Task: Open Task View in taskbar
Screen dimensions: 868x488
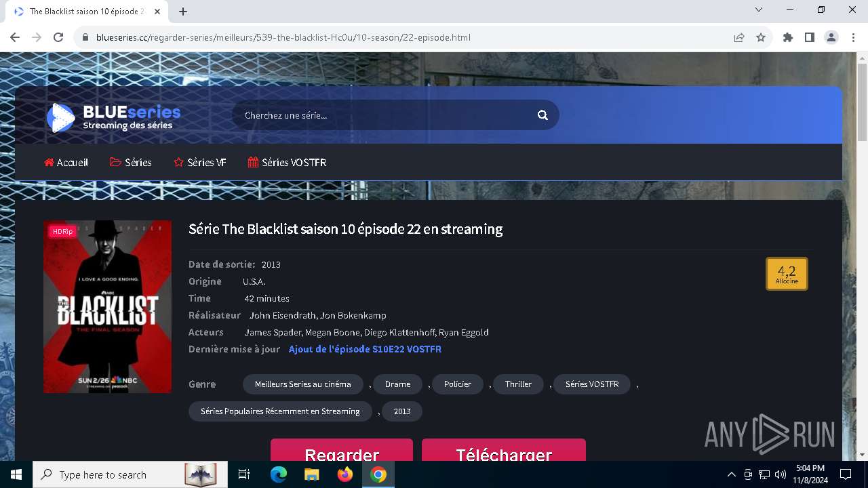Action: coord(244,474)
